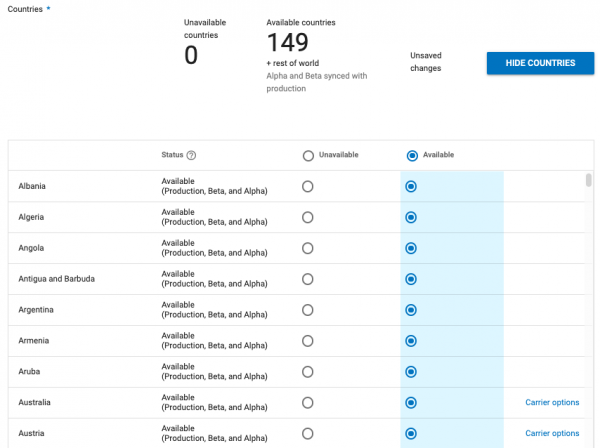
Task: Select the Available radio in header row
Action: 412,155
